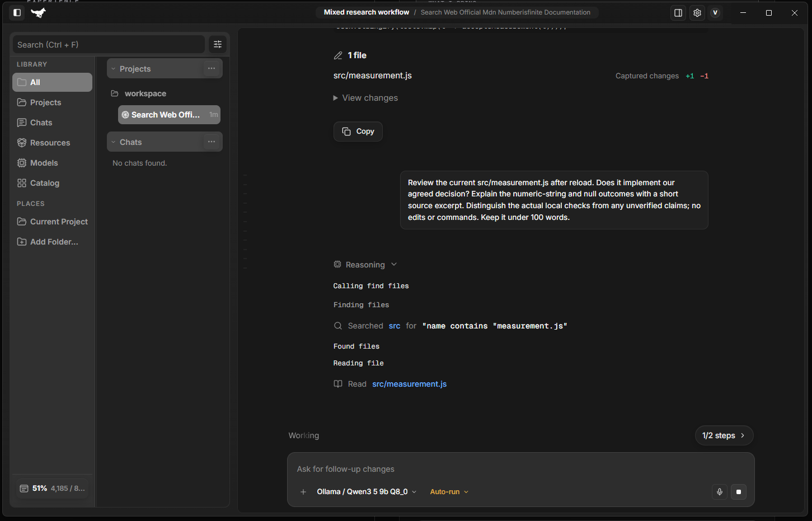Open the Ollama / Qwen3 model dropdown
Viewport: 812px width, 521px height.
[x=367, y=492]
